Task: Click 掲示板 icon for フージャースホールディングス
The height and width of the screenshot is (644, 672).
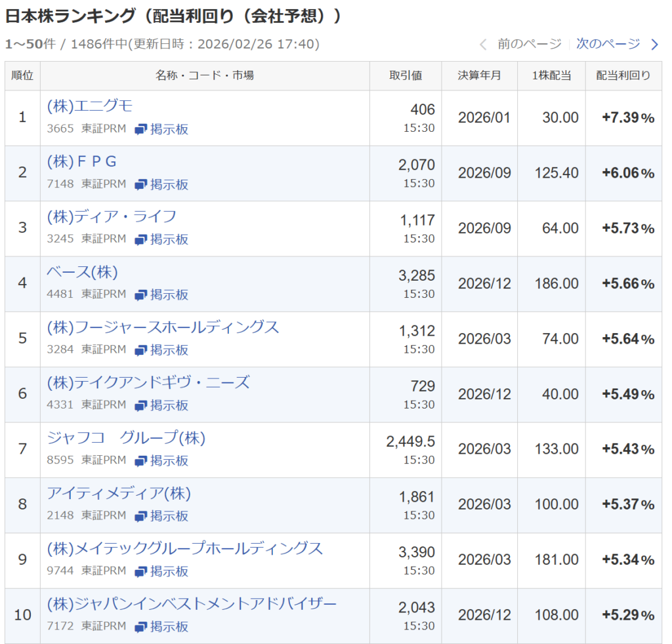Action: [x=141, y=350]
